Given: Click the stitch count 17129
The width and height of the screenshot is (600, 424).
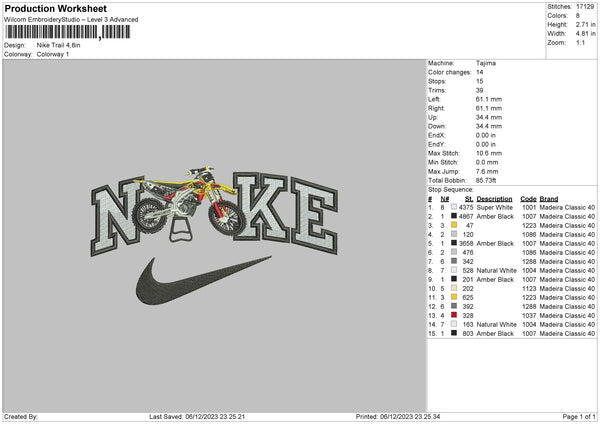Looking at the screenshot, I should point(585,7).
